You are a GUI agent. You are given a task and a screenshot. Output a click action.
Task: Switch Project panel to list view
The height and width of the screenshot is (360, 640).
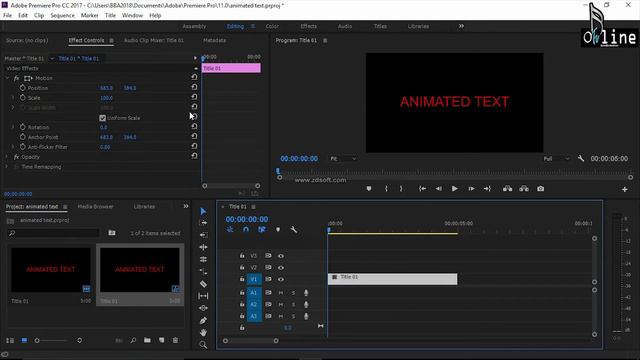[x=10, y=340]
